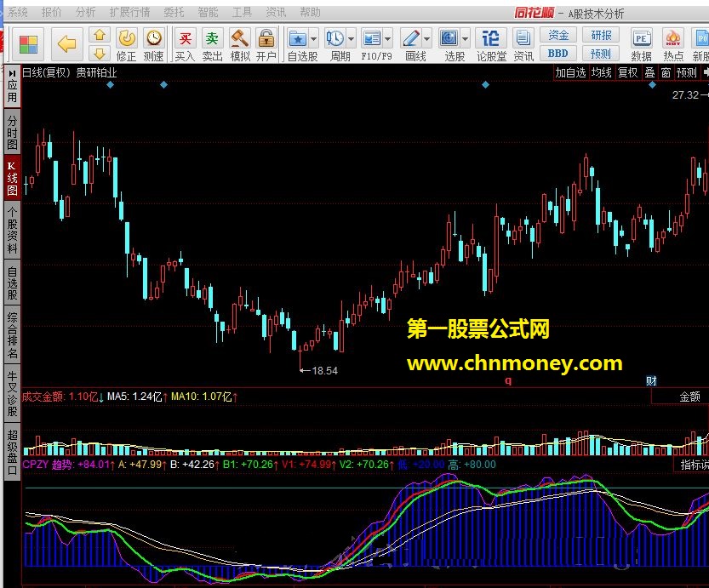Click the CPZY indicator name label
This screenshot has width=709, height=588.
pos(35,464)
